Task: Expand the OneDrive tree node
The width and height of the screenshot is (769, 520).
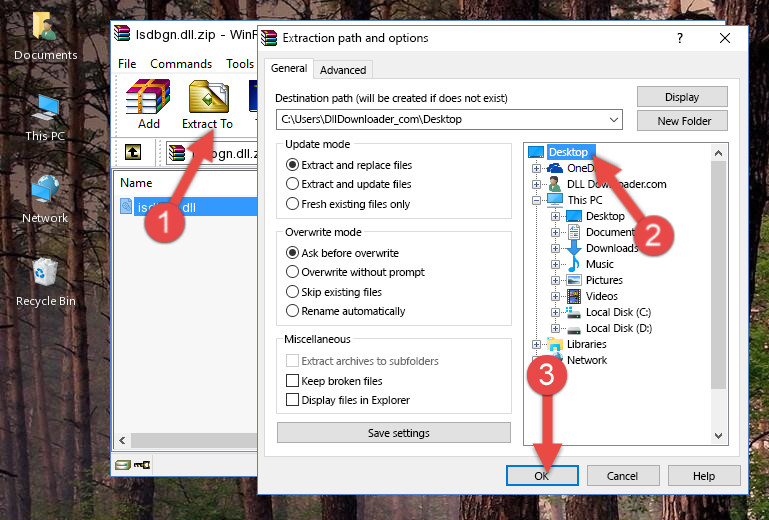Action: (536, 168)
